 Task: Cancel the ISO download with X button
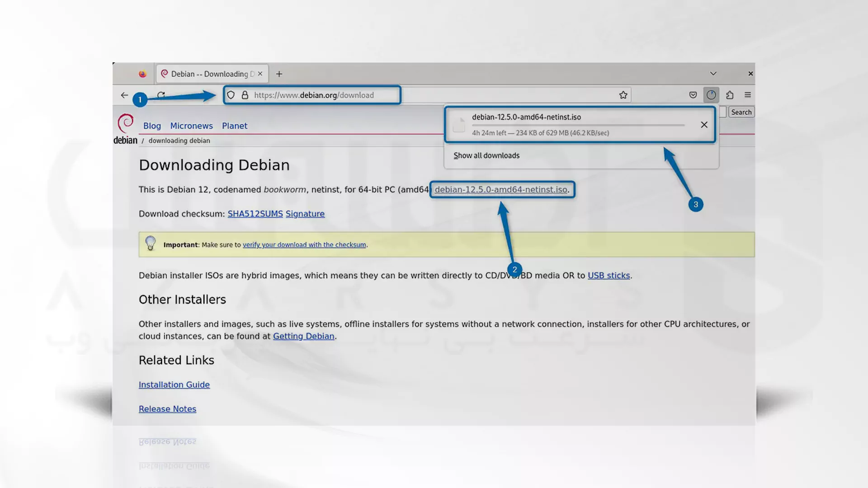click(704, 125)
